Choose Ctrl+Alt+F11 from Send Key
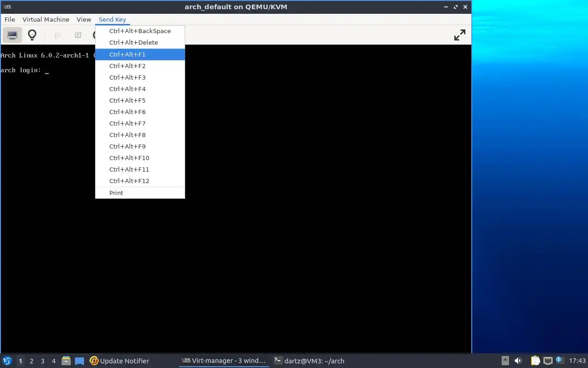 [x=140, y=169]
